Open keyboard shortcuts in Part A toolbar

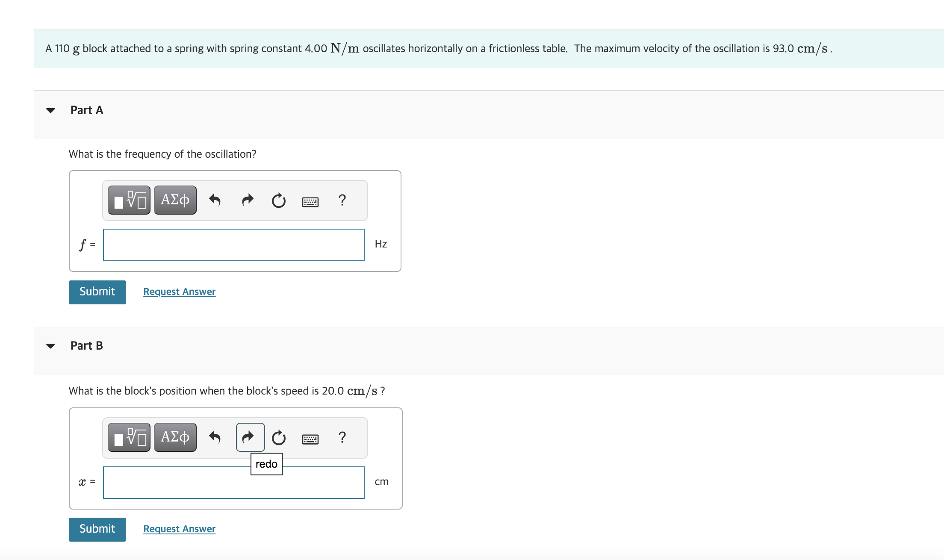tap(310, 202)
